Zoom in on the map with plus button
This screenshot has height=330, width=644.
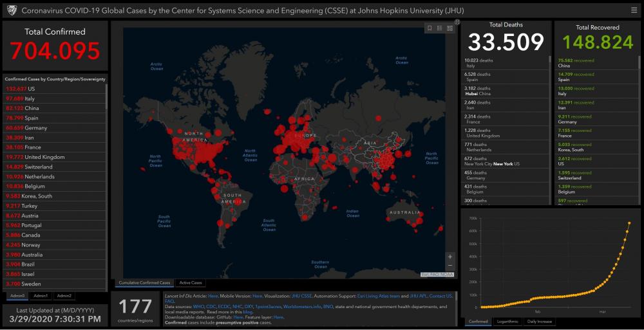coord(450,257)
